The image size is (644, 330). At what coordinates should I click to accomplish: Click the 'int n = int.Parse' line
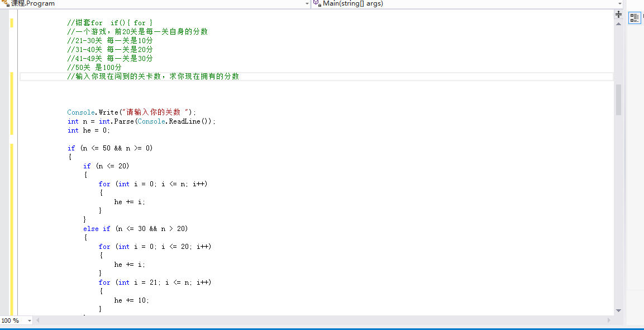[x=141, y=121]
